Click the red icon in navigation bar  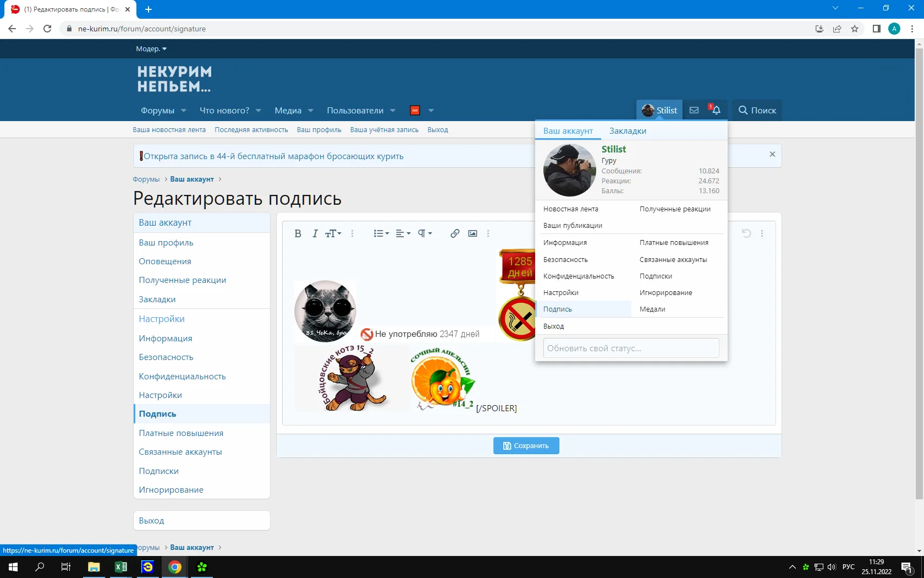(x=415, y=110)
